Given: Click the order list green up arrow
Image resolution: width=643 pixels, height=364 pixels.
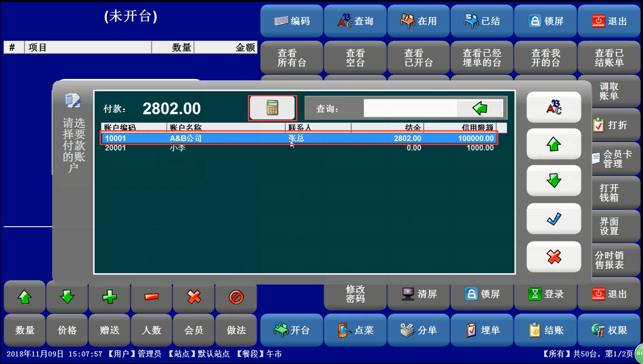Looking at the screenshot, I should click(x=25, y=297).
